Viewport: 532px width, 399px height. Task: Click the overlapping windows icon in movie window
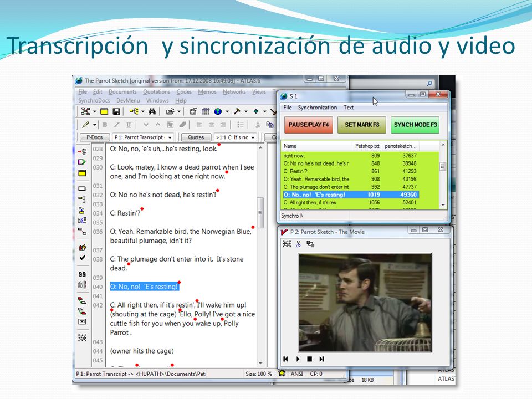pyautogui.click(x=310, y=244)
